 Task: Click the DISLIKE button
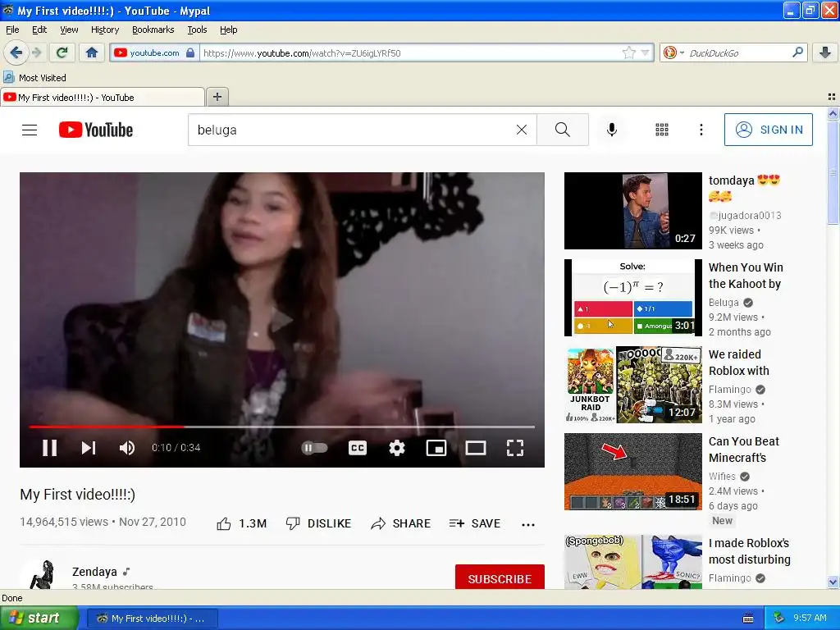point(318,523)
